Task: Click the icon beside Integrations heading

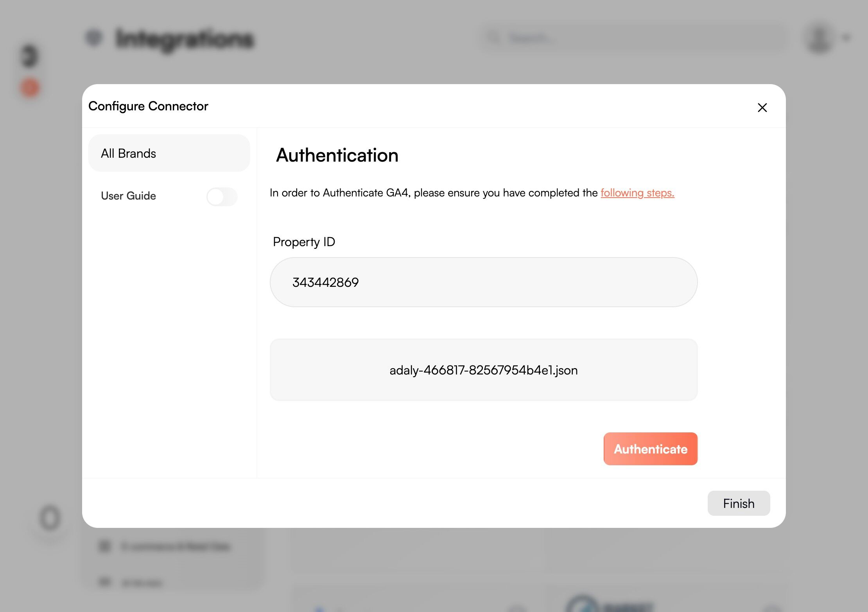Action: [94, 38]
